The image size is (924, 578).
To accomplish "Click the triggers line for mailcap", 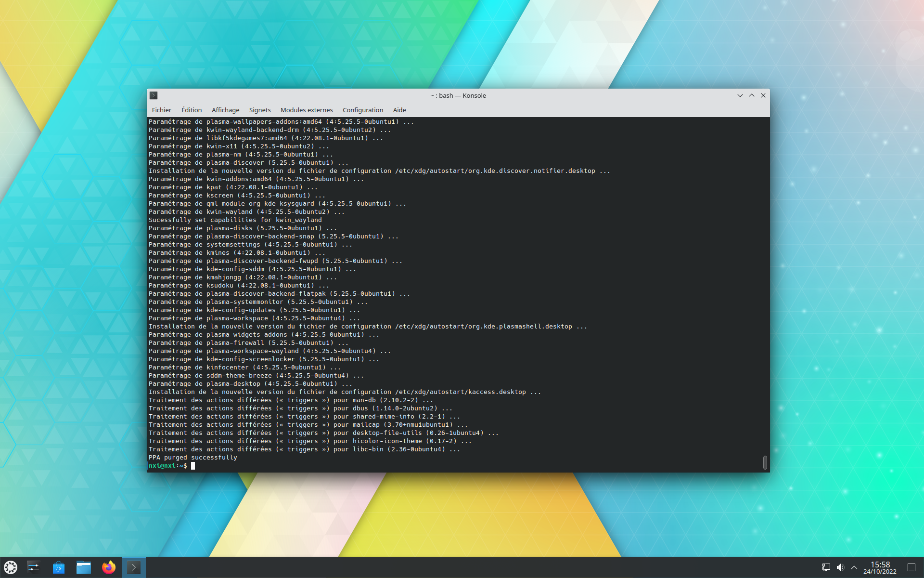I will point(308,425).
